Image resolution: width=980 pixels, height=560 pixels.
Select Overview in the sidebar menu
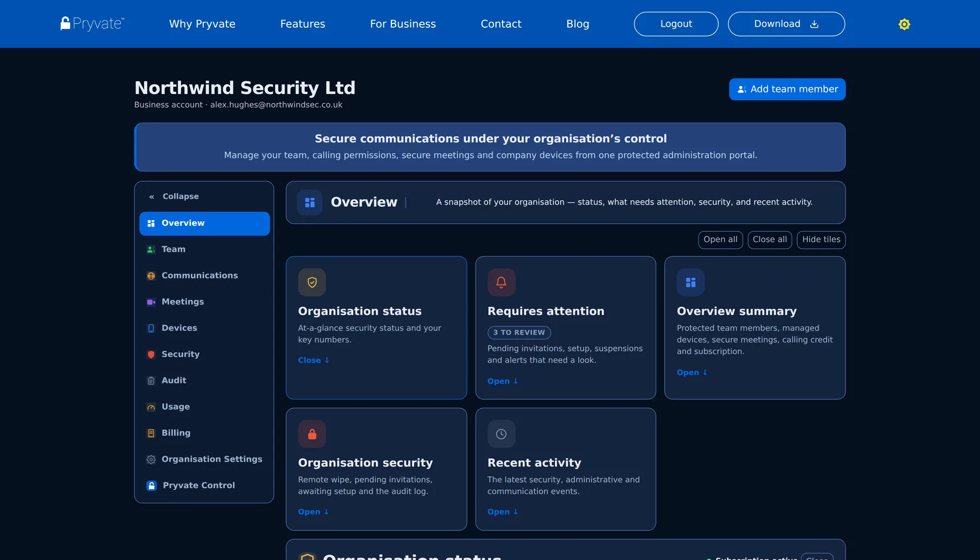[205, 224]
